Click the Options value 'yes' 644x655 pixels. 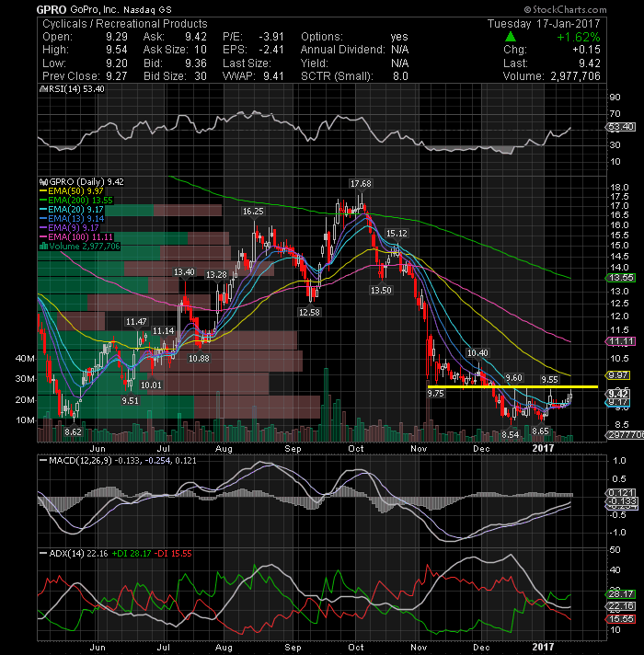tap(399, 37)
